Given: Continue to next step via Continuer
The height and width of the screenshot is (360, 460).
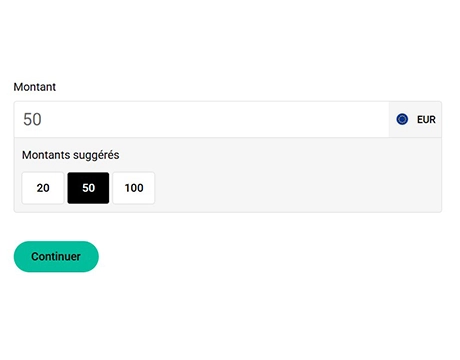Looking at the screenshot, I should (x=56, y=256).
